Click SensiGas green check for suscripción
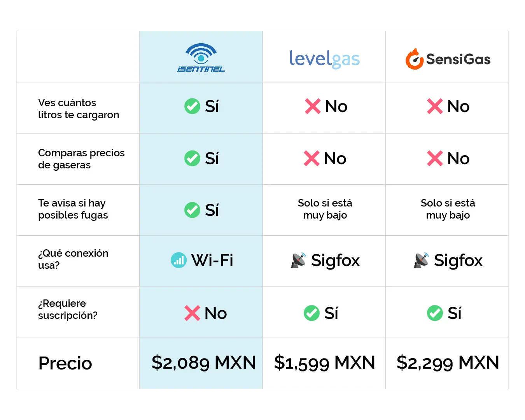 (x=435, y=313)
